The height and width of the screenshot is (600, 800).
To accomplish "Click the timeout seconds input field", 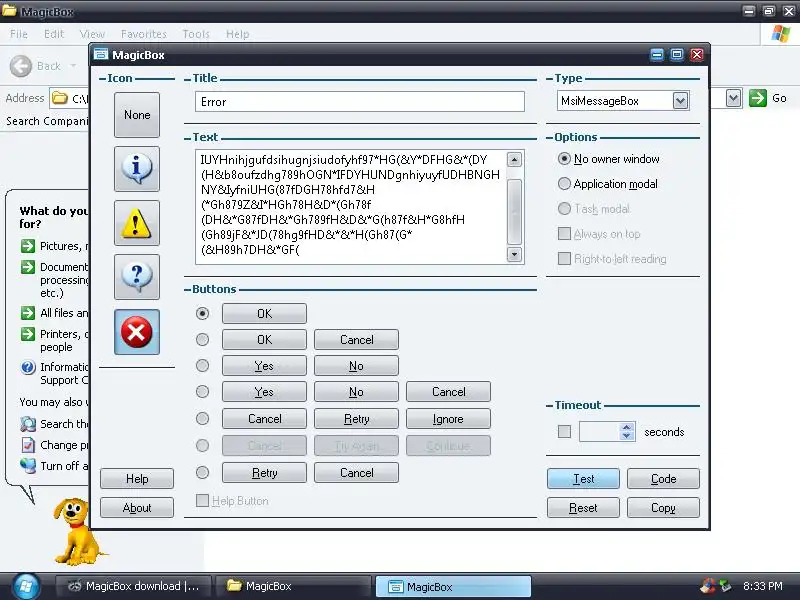I will 600,432.
